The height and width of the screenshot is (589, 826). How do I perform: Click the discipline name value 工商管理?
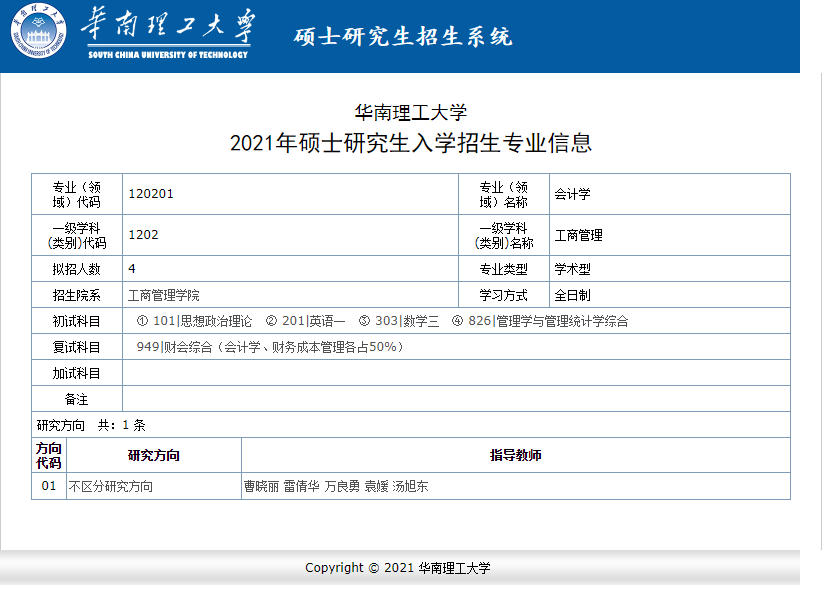pos(578,235)
